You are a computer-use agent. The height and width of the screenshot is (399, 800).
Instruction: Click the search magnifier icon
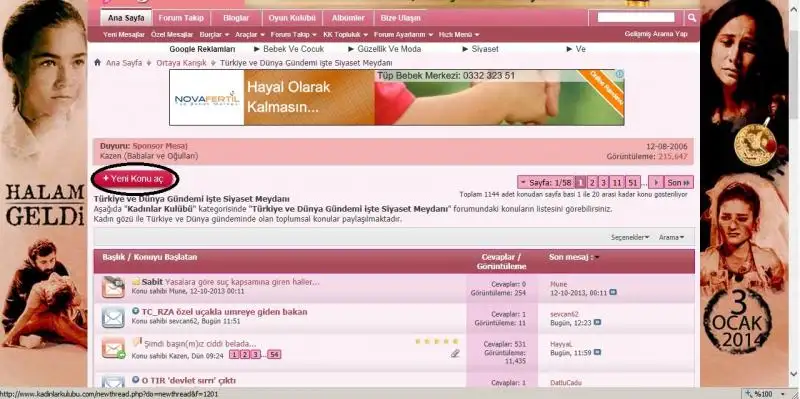point(691,18)
